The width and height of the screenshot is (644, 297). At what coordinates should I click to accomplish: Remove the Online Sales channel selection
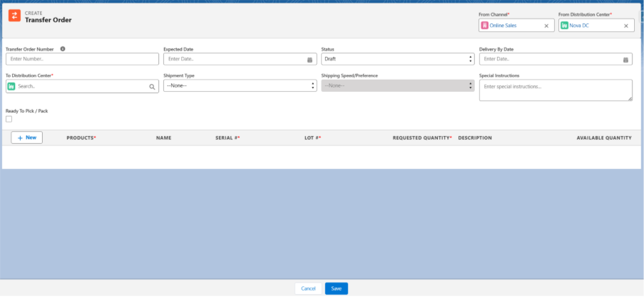546,26
